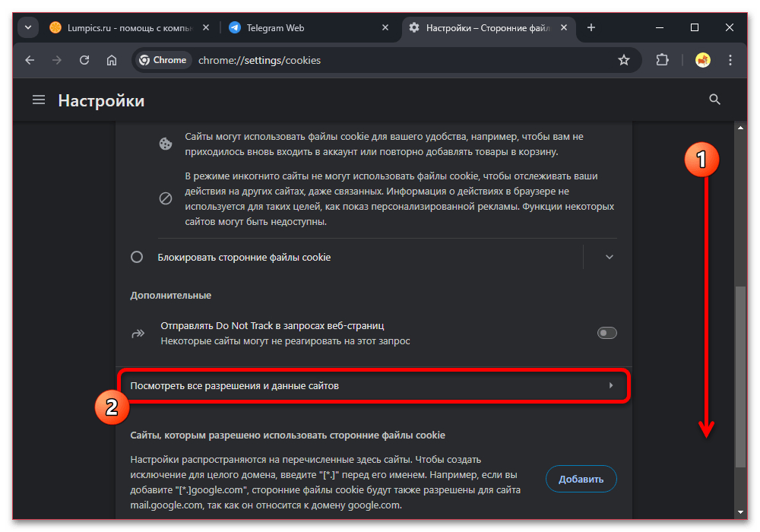Open Chrome three-dot menu
This screenshot has width=760, height=532.
tap(730, 60)
